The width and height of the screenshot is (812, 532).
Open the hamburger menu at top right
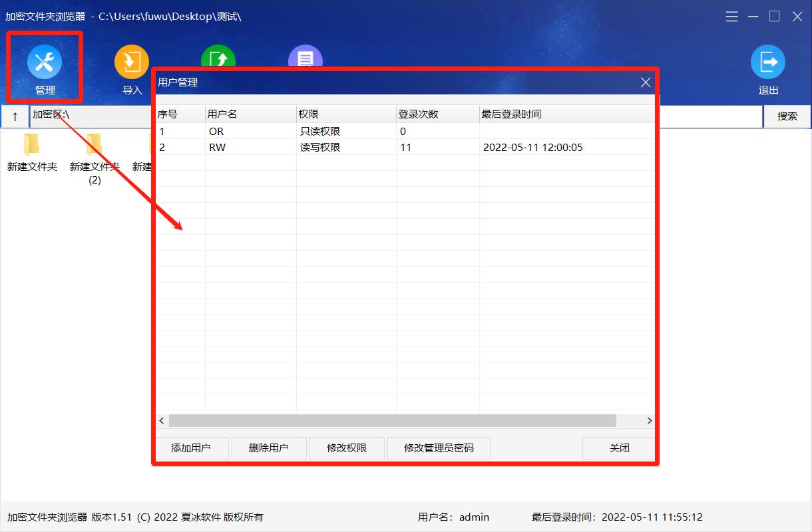coord(731,16)
